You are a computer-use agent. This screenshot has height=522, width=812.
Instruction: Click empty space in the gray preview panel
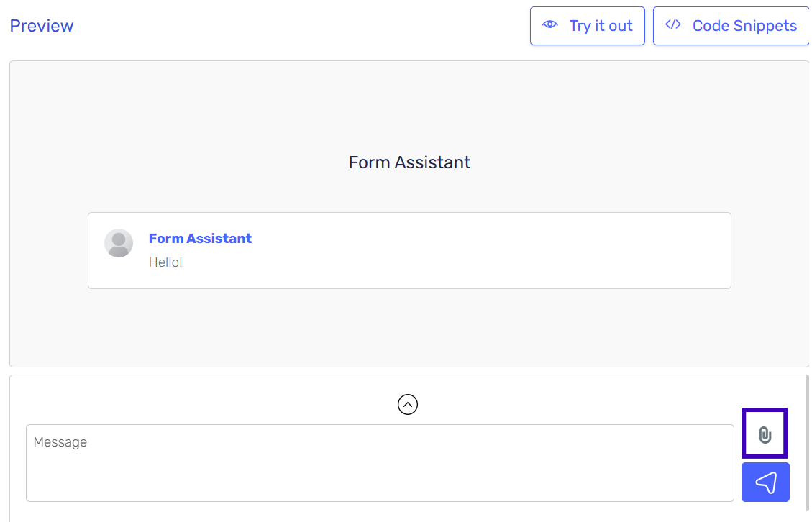pyautogui.click(x=409, y=104)
